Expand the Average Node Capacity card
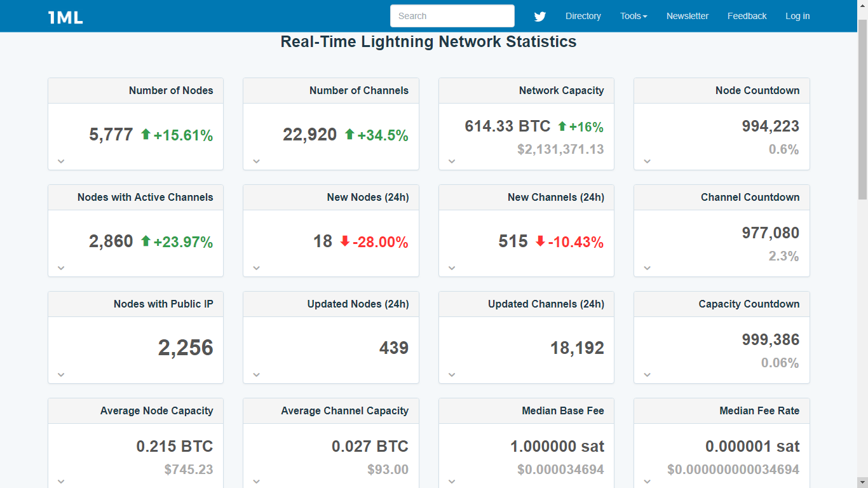The image size is (868, 488). [x=61, y=482]
